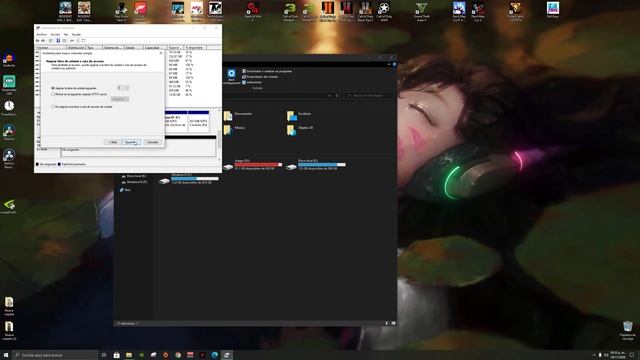Click the 'Partición primaria' legend label
The height and width of the screenshot is (360, 640).
[73, 164]
